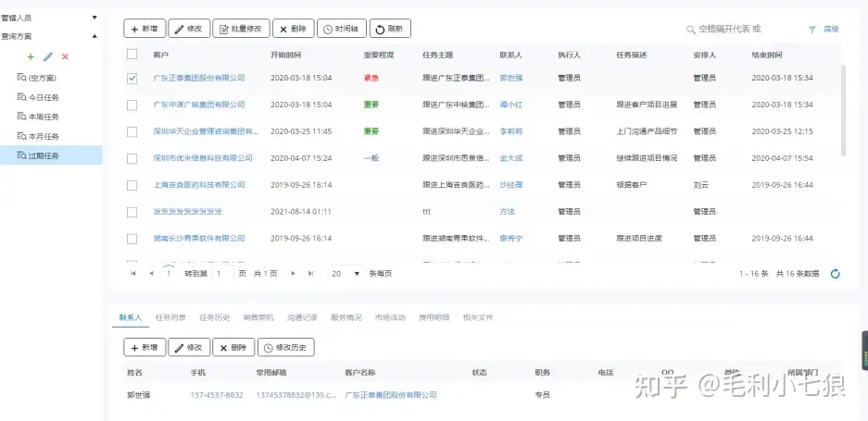Check the 上海吉良医药科技有限公司 row checkbox
Screen dimensions: 868x421
(x=132, y=185)
